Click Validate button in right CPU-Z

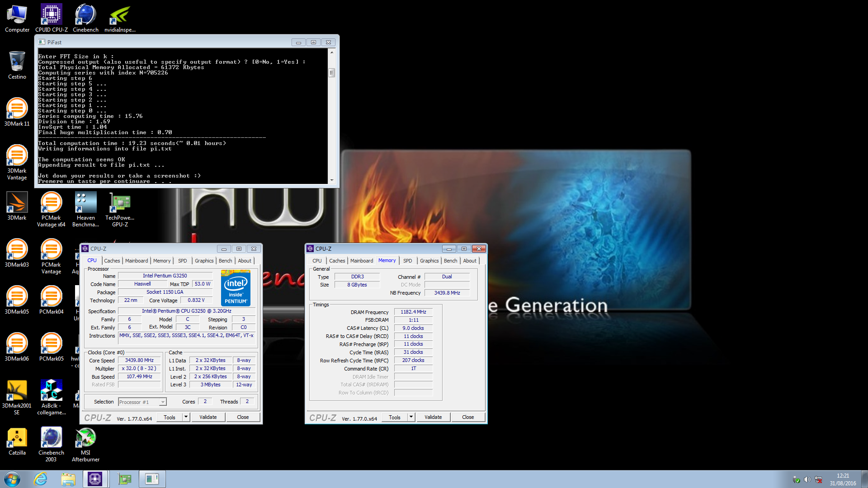[x=433, y=417]
